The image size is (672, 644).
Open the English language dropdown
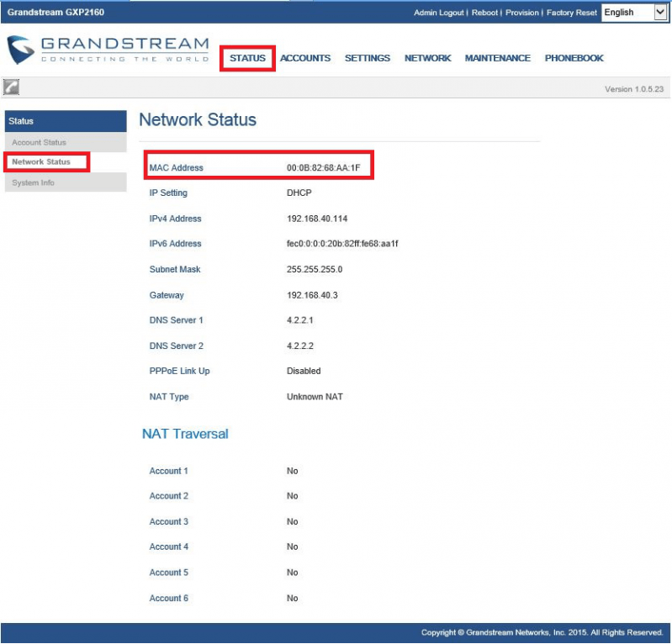(x=635, y=13)
